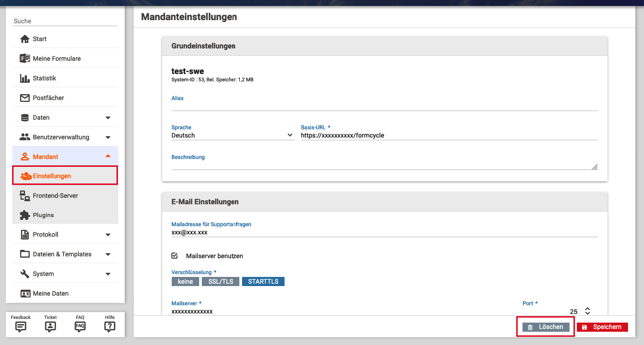Uncheck Mailserver benutzen checkbox
644x345 pixels.
pyautogui.click(x=174, y=256)
